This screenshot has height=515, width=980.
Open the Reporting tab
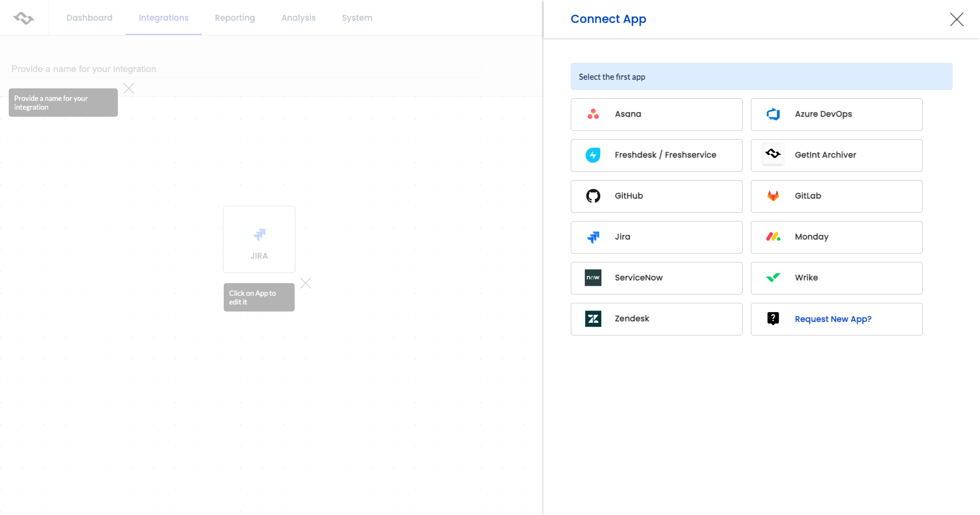tap(235, 18)
